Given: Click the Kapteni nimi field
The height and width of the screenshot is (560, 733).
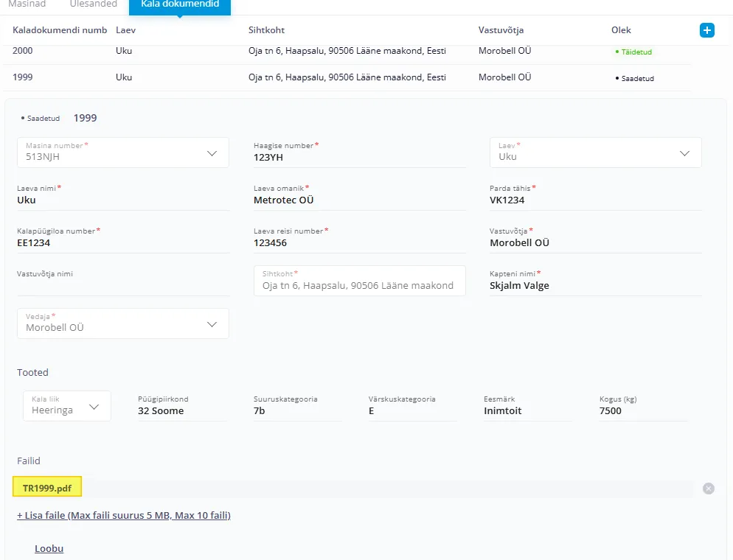Looking at the screenshot, I should pos(595,286).
